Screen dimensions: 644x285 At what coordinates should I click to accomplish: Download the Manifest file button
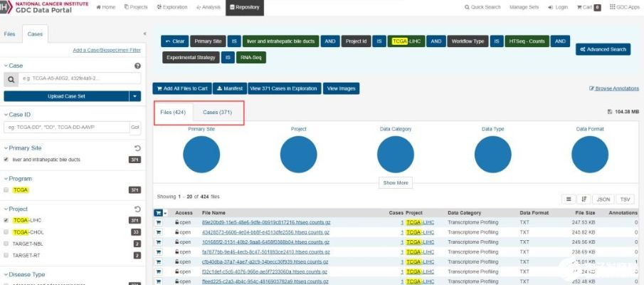tap(229, 88)
